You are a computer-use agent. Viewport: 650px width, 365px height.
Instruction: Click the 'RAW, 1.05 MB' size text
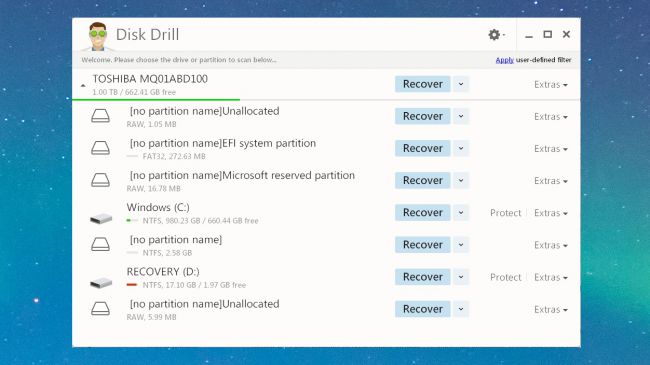point(151,124)
